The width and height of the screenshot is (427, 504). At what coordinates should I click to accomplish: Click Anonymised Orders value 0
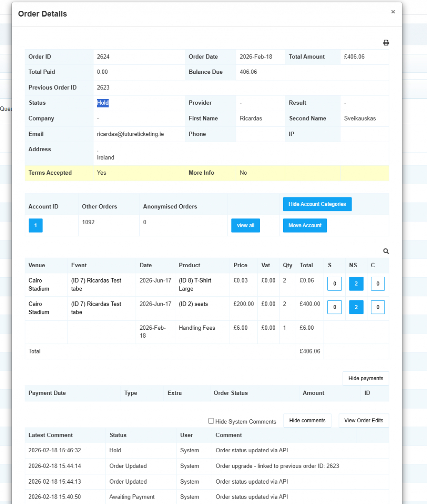[x=145, y=222]
